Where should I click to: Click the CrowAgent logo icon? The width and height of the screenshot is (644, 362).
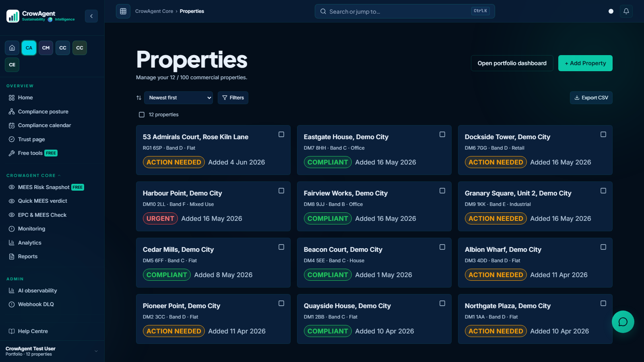coord(13,16)
